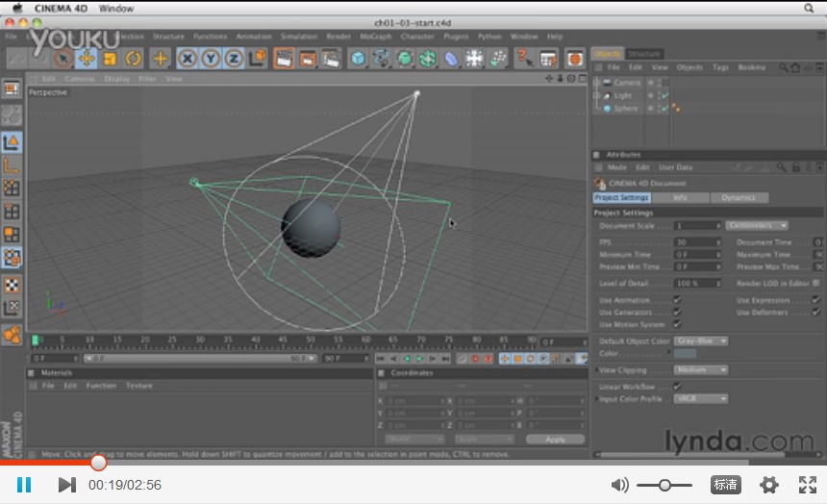Open Window menu in macOS menu bar
The width and height of the screenshot is (827, 504).
pos(116,9)
